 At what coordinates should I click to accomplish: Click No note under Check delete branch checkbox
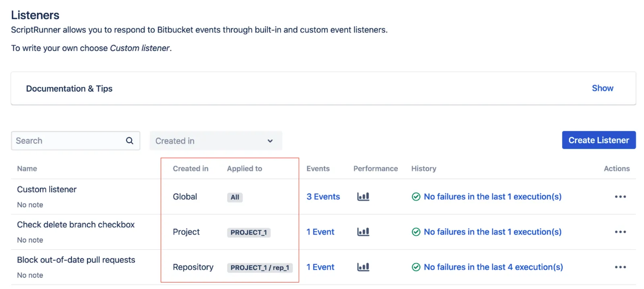(x=30, y=240)
